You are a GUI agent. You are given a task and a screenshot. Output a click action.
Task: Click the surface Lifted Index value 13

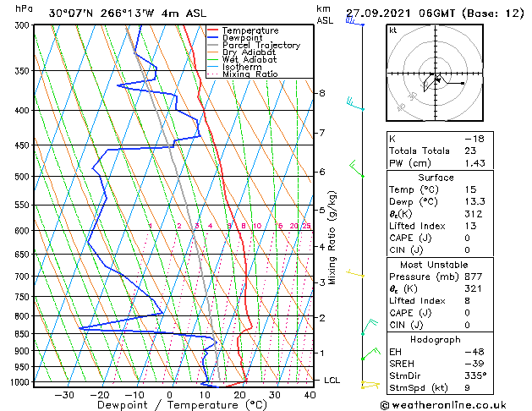click(x=470, y=226)
